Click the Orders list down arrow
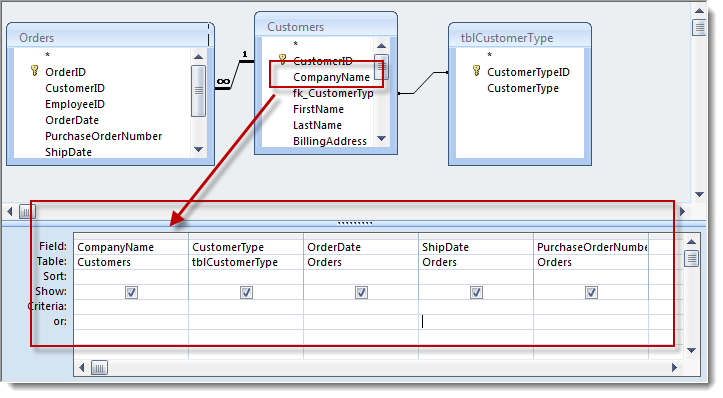 point(198,149)
